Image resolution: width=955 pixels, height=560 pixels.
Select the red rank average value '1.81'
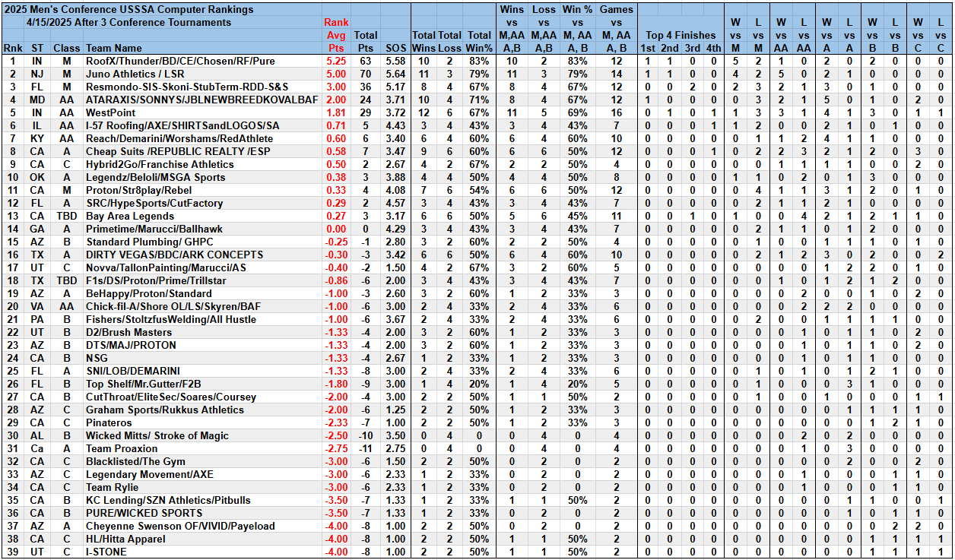click(x=335, y=112)
